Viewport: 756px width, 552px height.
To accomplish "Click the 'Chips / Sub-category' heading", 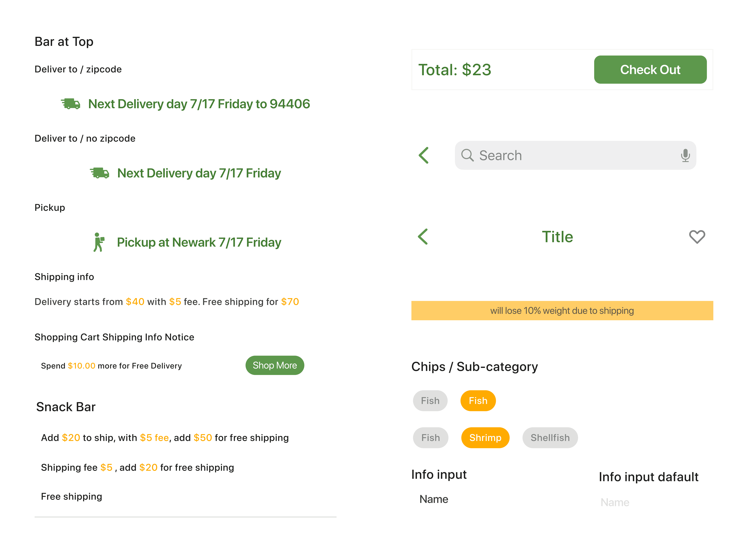I will coord(474,367).
